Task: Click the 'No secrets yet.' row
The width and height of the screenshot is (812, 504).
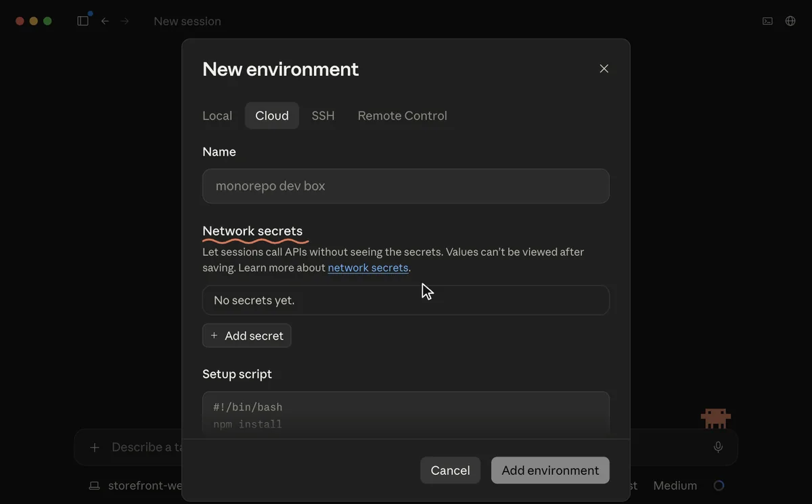Action: (x=406, y=300)
